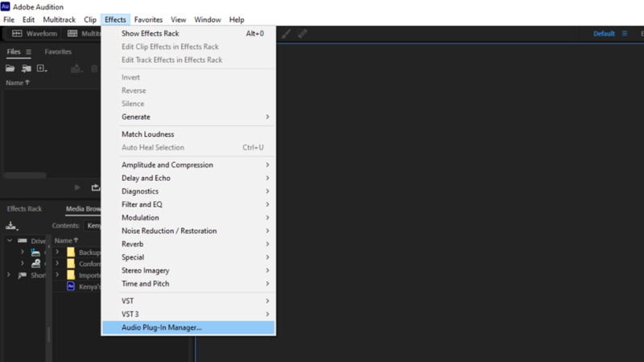Open the Generate submenu
This screenshot has height=362, width=644.
[188, 117]
